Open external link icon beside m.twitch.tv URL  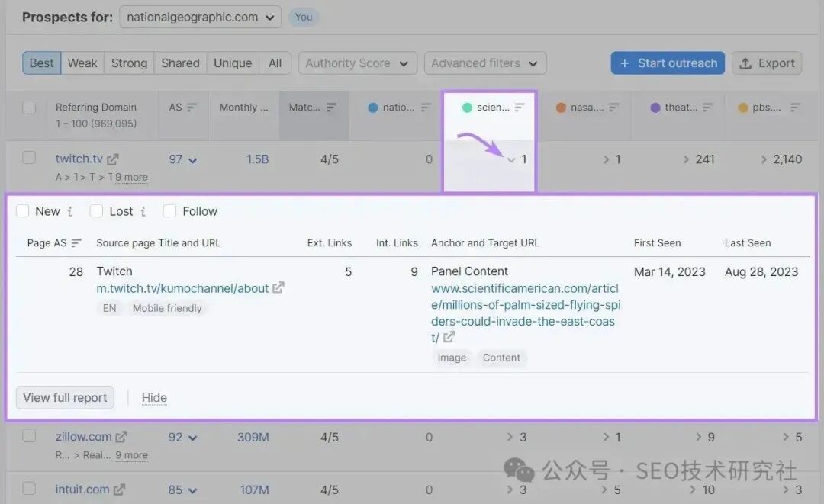click(278, 288)
